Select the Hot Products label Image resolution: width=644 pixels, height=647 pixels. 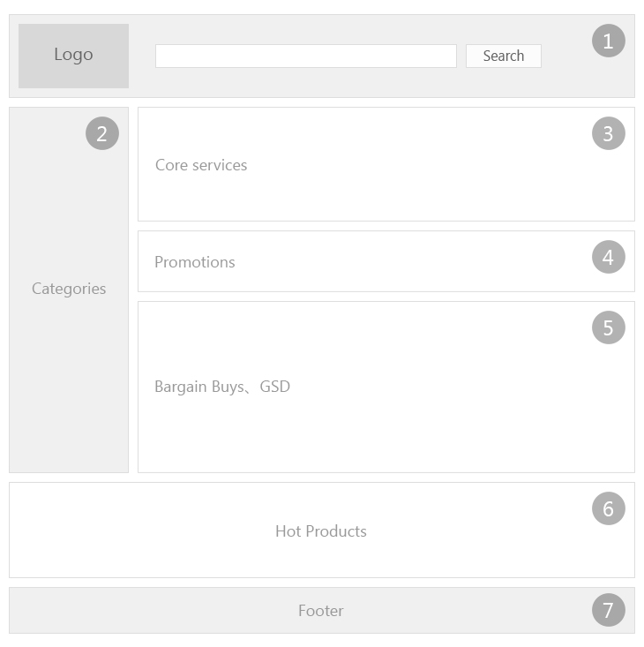coord(321,531)
